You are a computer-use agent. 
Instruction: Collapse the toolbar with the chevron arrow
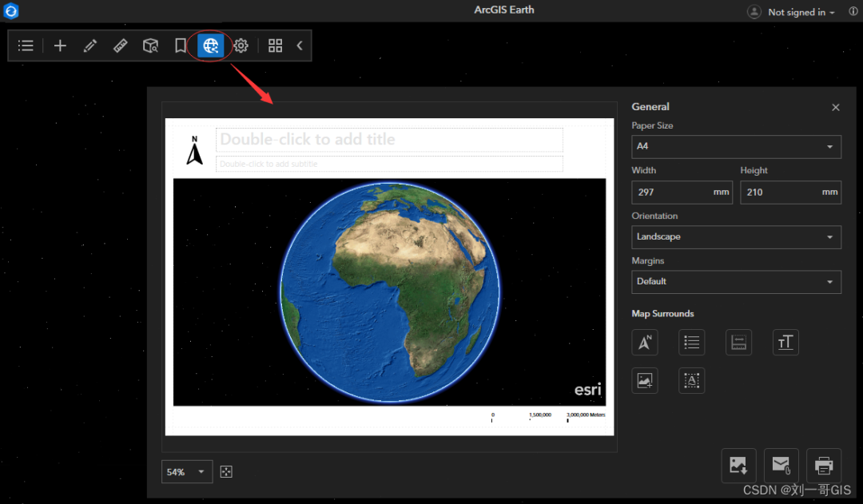click(300, 46)
